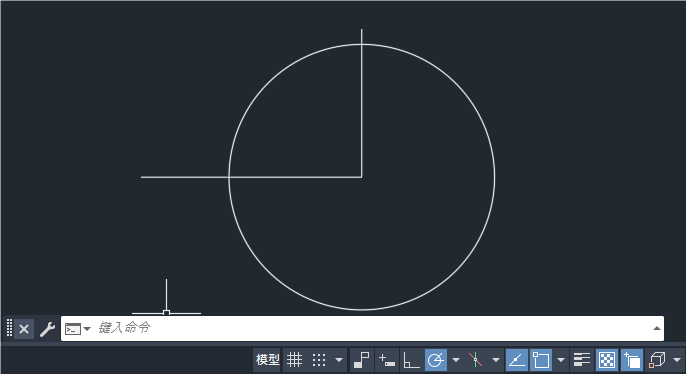Toggle selection cycling icon
This screenshot has height=374, width=686.
pyautogui.click(x=632, y=360)
